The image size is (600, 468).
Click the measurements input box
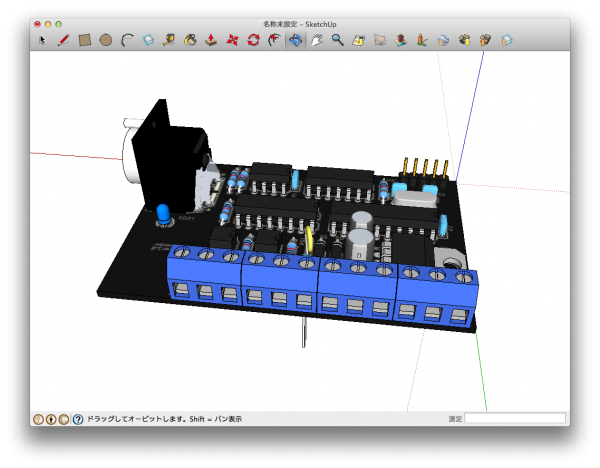point(515,419)
